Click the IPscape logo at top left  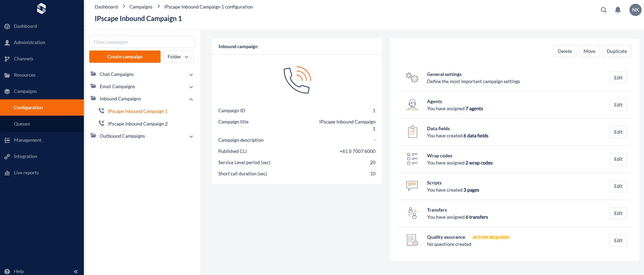pyautogui.click(x=41, y=8)
